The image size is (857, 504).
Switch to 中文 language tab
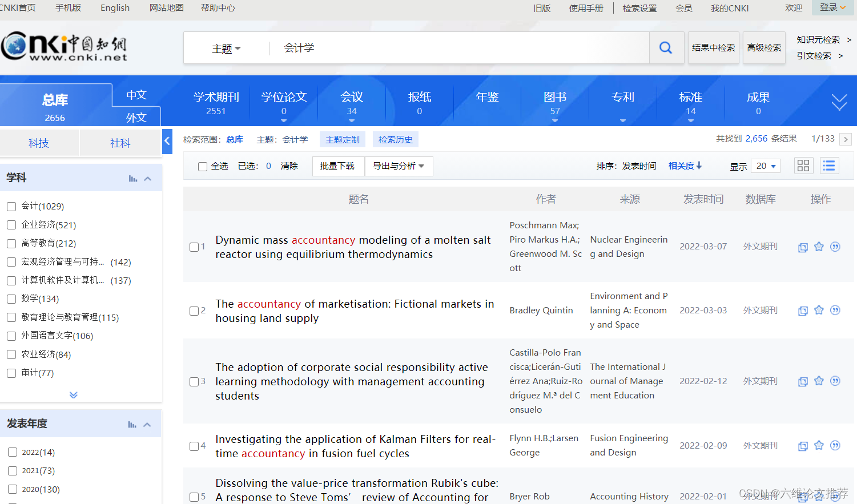click(136, 95)
